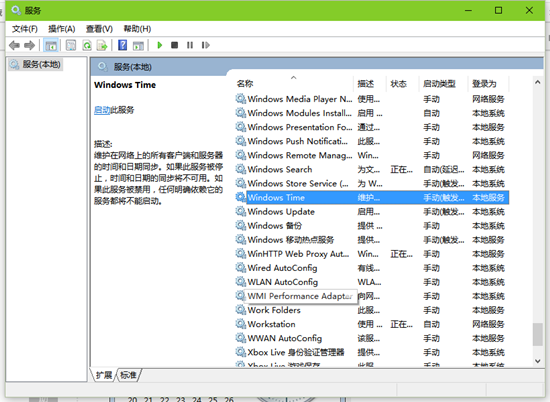Select the Windows Search service

372,169
